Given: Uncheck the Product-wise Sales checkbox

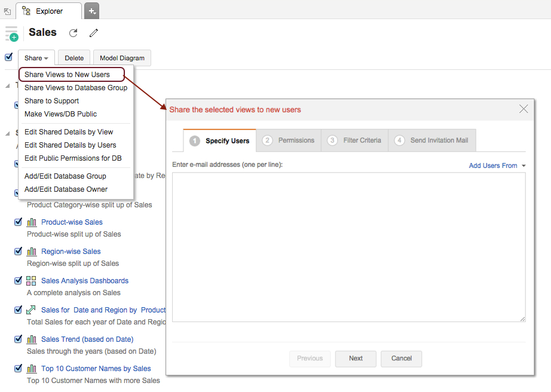Looking at the screenshot, I should tap(18, 222).
